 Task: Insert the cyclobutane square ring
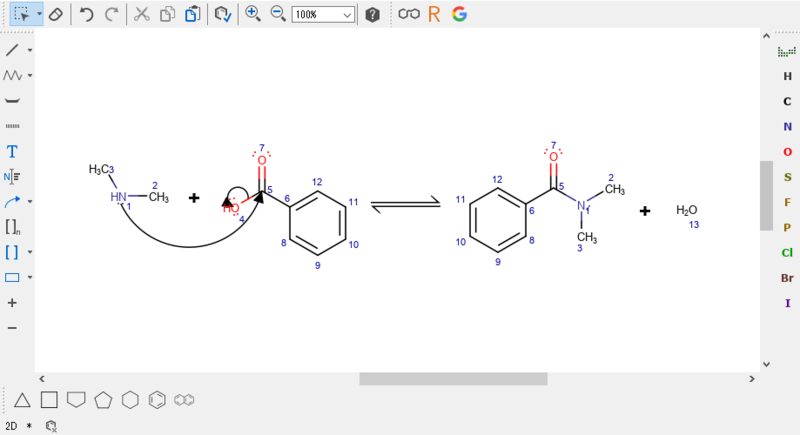49,400
